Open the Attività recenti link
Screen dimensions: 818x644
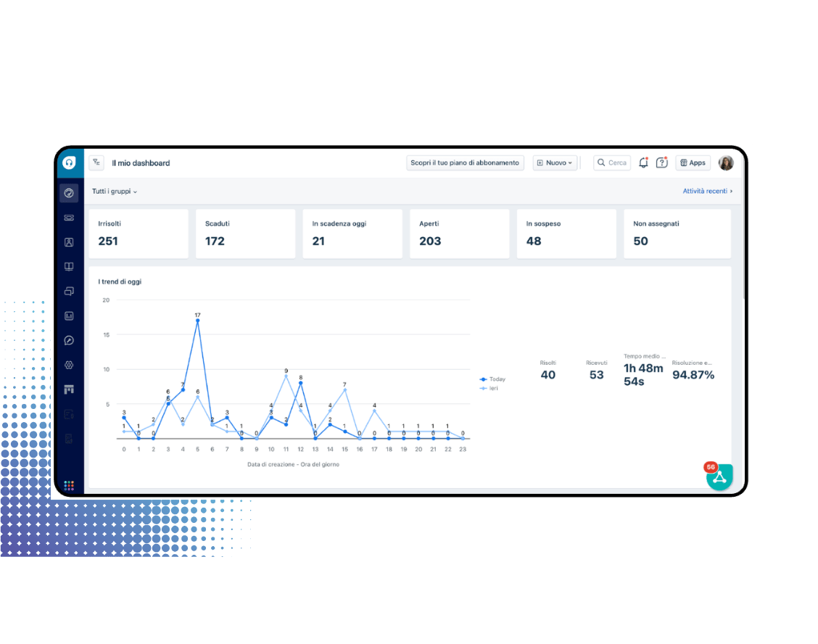[x=707, y=191]
